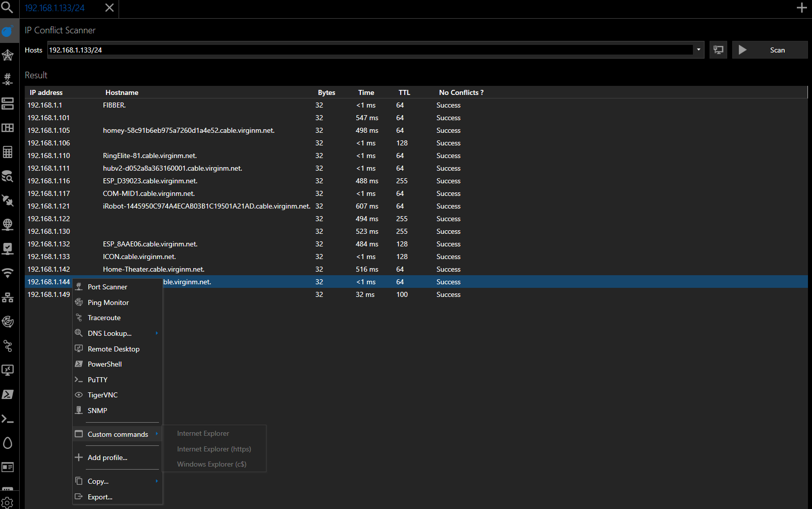
Task: Select the calculator icon in sidebar
Action: (8, 152)
